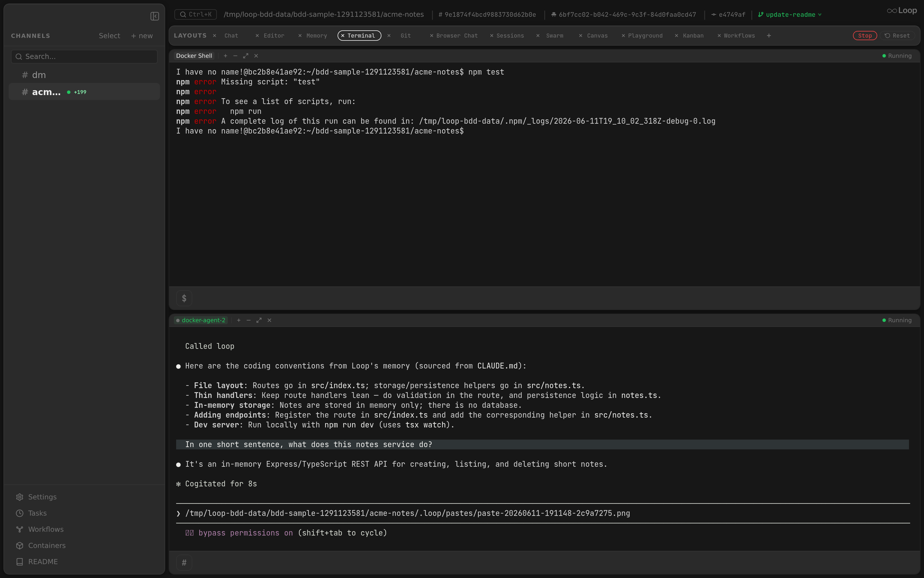Click the 9e1874f4bcd9883730d62b0e hash id
This screenshot has width=924, height=578.
tap(487, 14)
